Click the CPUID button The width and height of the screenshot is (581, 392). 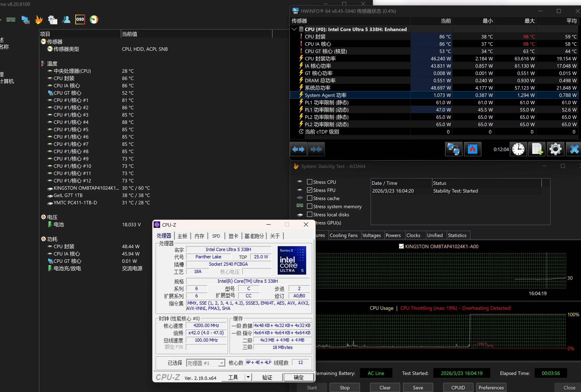tap(458, 388)
